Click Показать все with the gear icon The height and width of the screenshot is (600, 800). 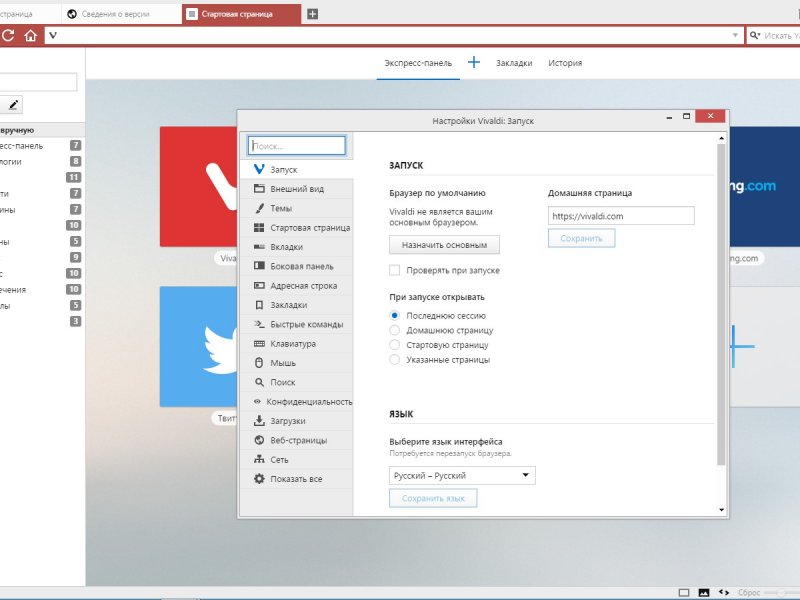(x=296, y=479)
